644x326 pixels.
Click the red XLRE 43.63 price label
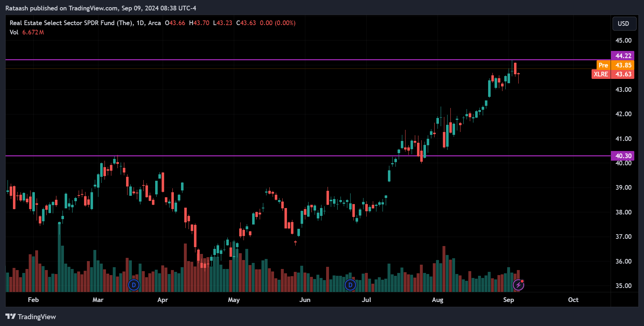pyautogui.click(x=613, y=74)
